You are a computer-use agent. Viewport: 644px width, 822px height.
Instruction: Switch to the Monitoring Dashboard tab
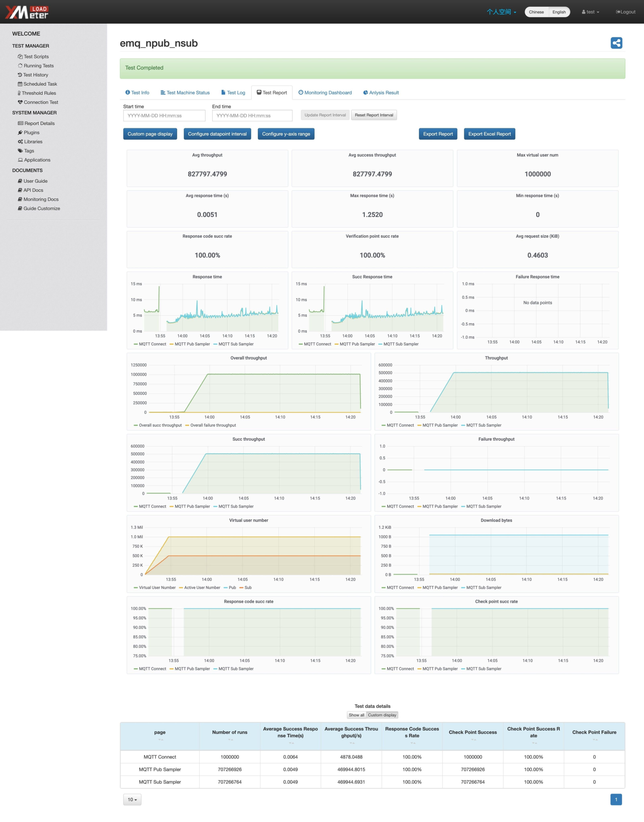point(325,92)
